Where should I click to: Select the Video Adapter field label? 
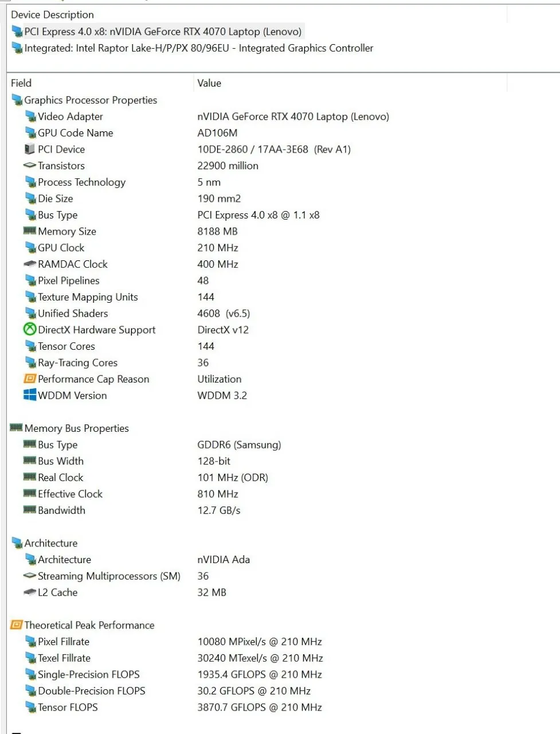pyautogui.click(x=71, y=116)
